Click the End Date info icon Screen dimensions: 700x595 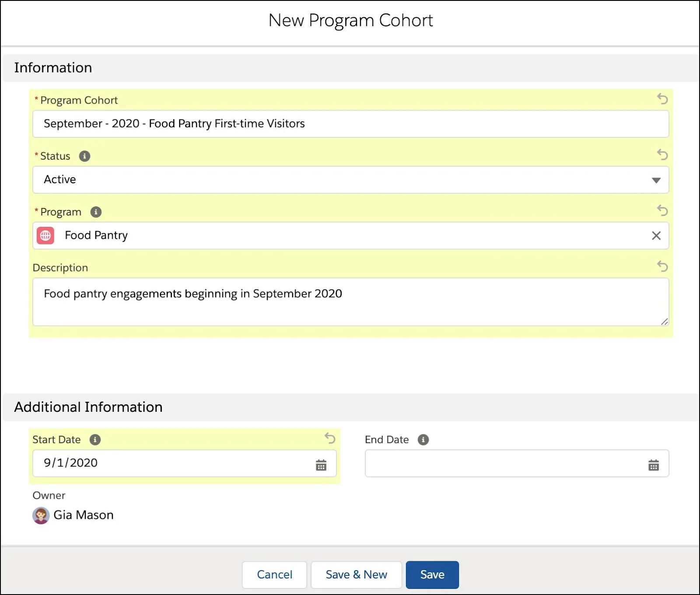click(x=423, y=440)
